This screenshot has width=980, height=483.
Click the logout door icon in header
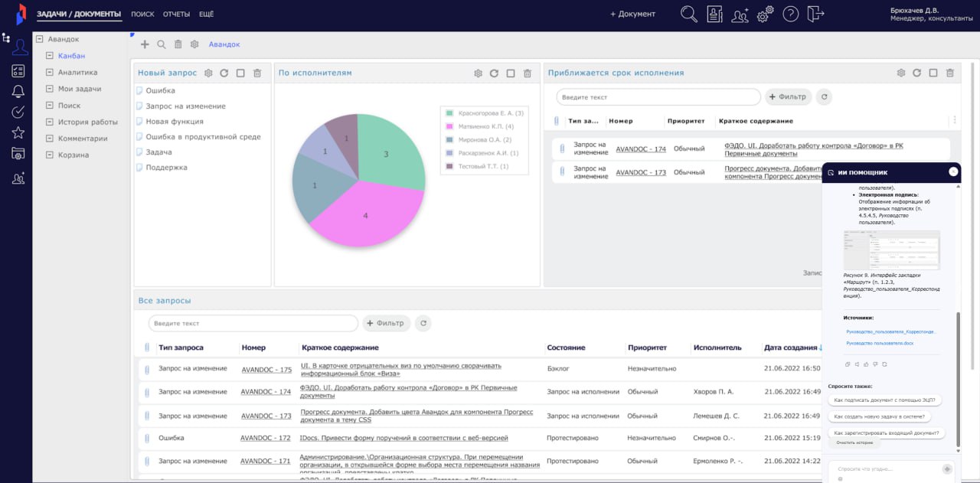pyautogui.click(x=815, y=14)
